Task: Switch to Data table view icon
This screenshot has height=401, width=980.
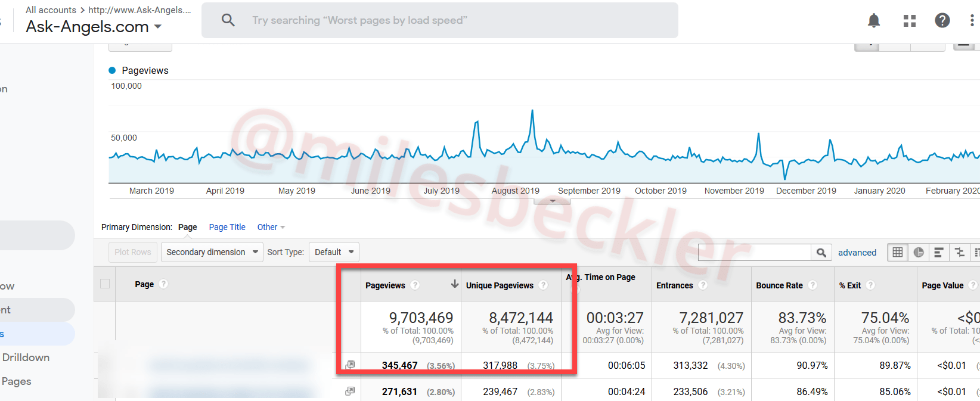Action: [897, 253]
